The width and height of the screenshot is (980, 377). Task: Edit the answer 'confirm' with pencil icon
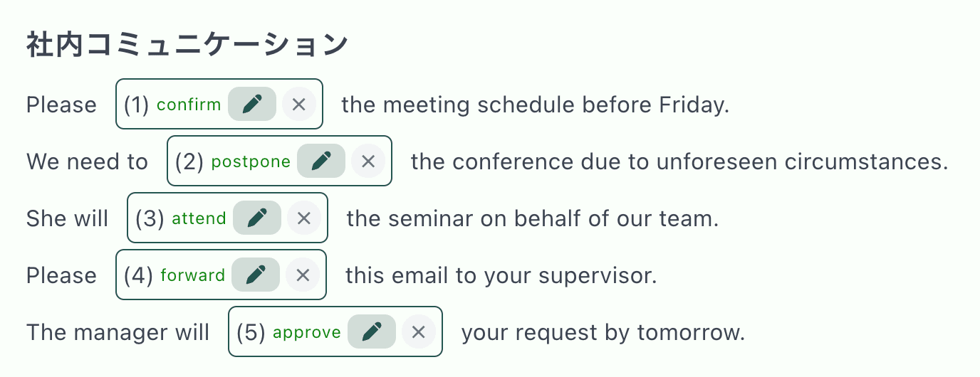tap(252, 105)
